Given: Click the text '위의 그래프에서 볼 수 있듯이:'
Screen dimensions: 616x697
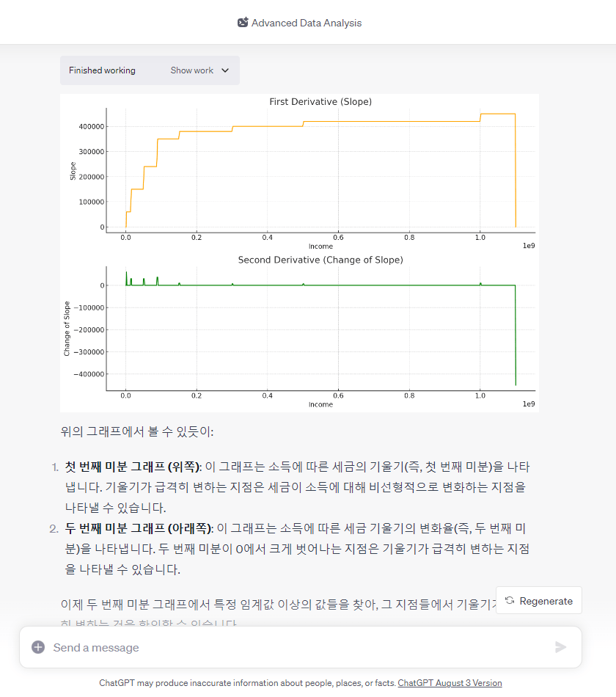Looking at the screenshot, I should tap(137, 431).
